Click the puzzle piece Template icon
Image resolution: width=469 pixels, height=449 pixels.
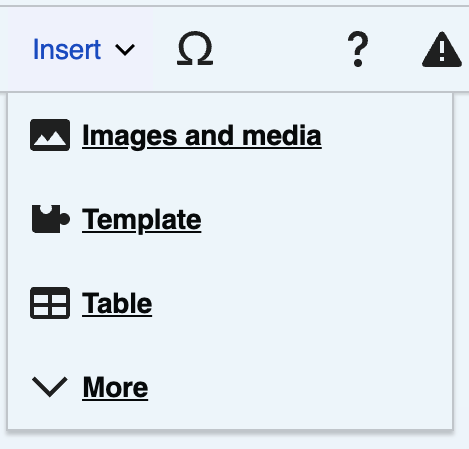(51, 219)
